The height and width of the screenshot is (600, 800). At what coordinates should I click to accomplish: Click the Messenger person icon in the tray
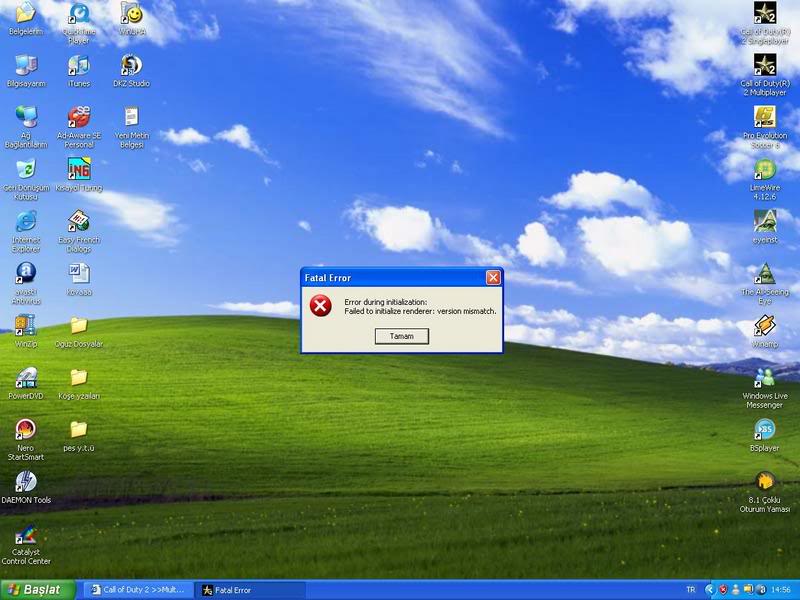735,590
